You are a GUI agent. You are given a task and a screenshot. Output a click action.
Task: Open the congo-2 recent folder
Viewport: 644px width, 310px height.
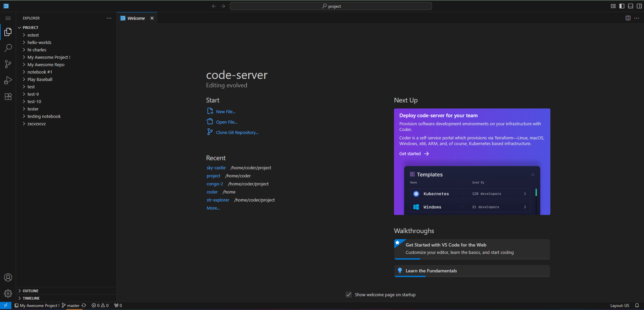(x=215, y=184)
